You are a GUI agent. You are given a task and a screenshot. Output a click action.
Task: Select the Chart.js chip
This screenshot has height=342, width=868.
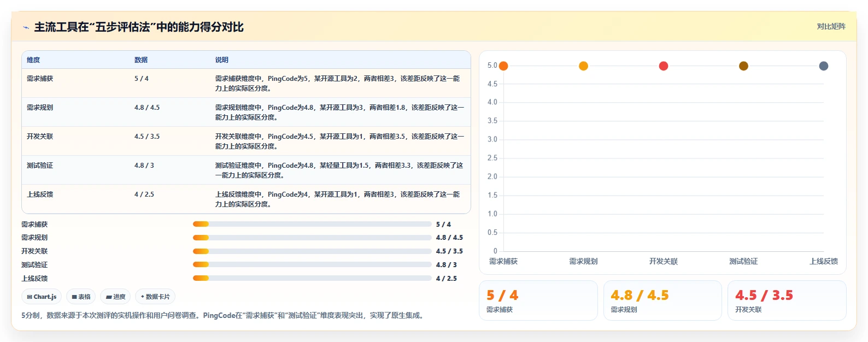point(42,297)
